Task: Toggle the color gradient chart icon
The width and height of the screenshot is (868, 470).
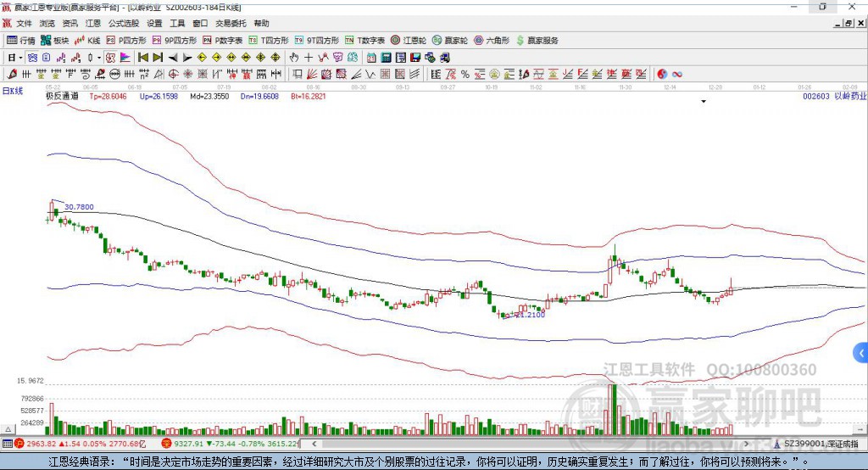Action: [x=125, y=58]
